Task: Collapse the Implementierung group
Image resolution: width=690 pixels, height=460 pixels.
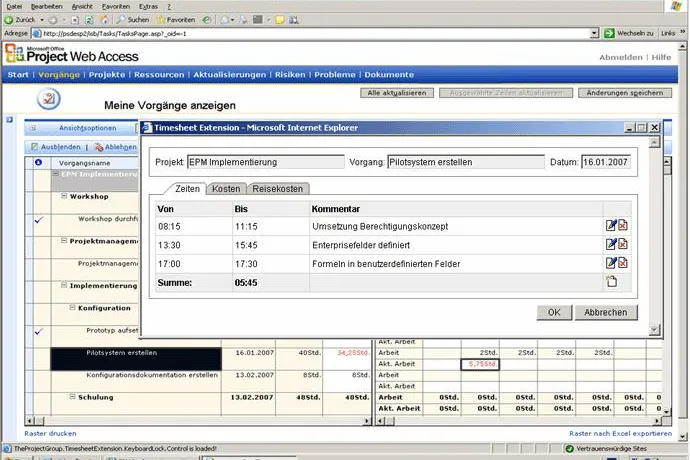Action: click(x=64, y=285)
